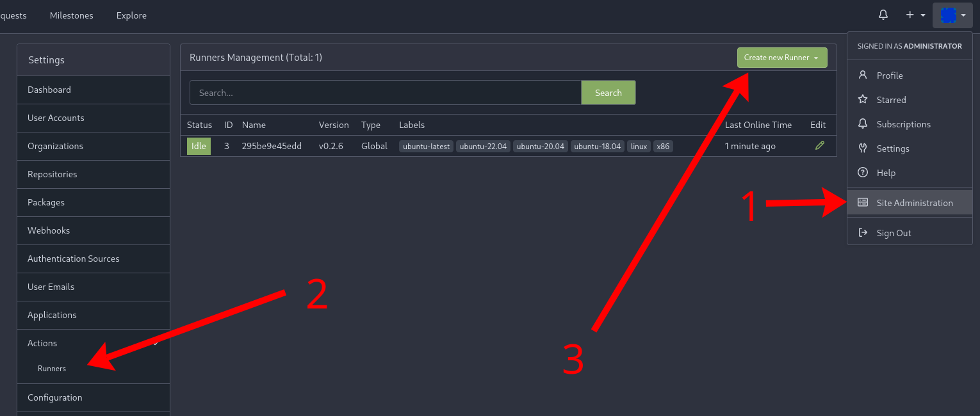Collapse the Actions section in sidebar
Screen dimensions: 980x416
(93, 343)
